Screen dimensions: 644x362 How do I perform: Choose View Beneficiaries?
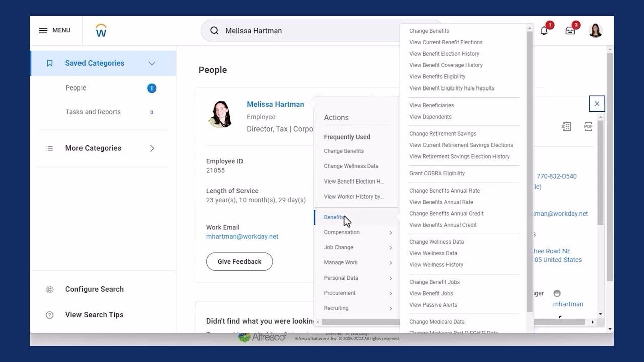(x=431, y=105)
